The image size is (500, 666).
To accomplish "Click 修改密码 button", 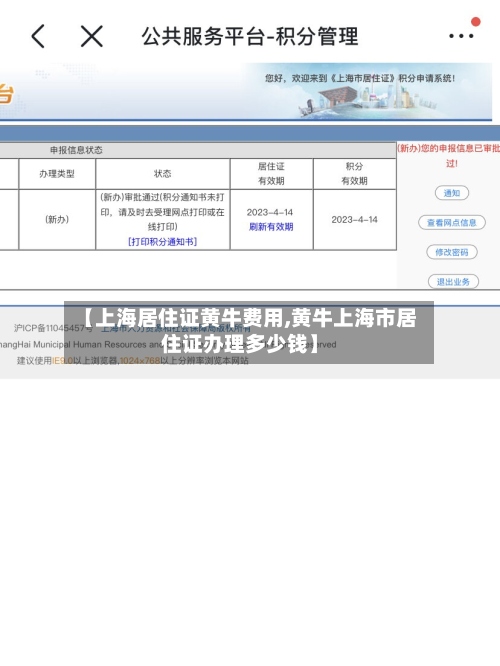I will point(452,252).
